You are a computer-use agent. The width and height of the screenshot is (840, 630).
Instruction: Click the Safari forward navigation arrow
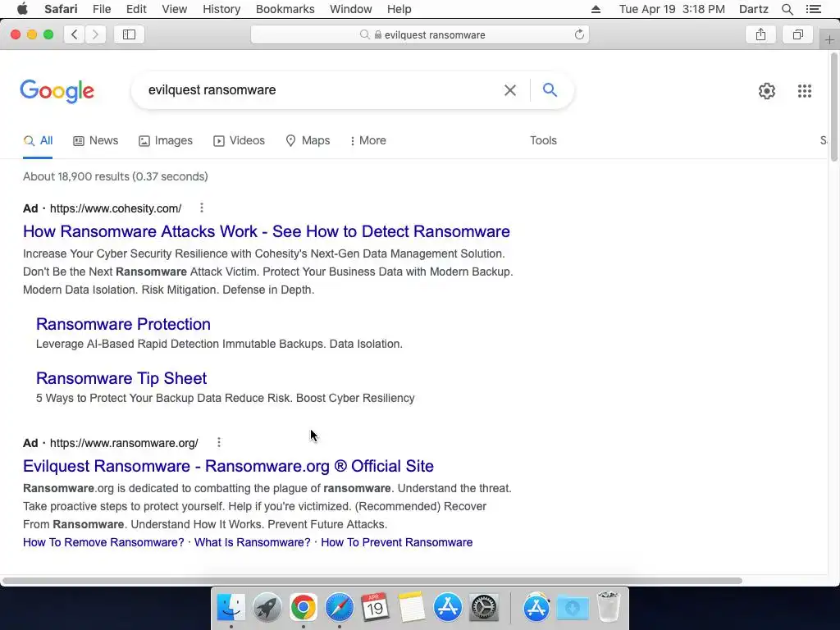click(x=95, y=34)
